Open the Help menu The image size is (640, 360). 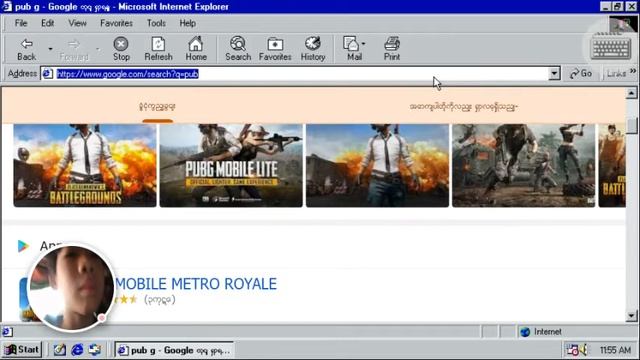187,23
